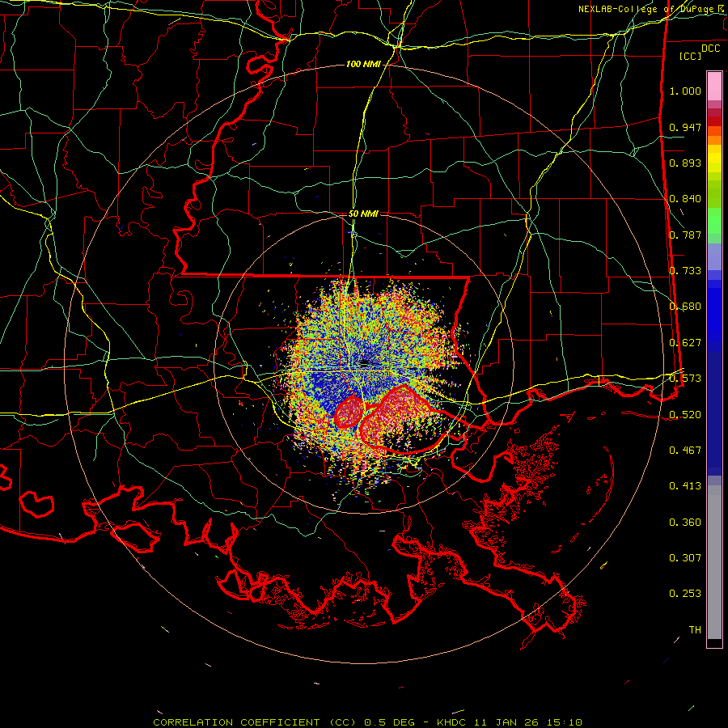The width and height of the screenshot is (728, 728).
Task: Click the 0.947 color scale value
Action: click(685, 127)
